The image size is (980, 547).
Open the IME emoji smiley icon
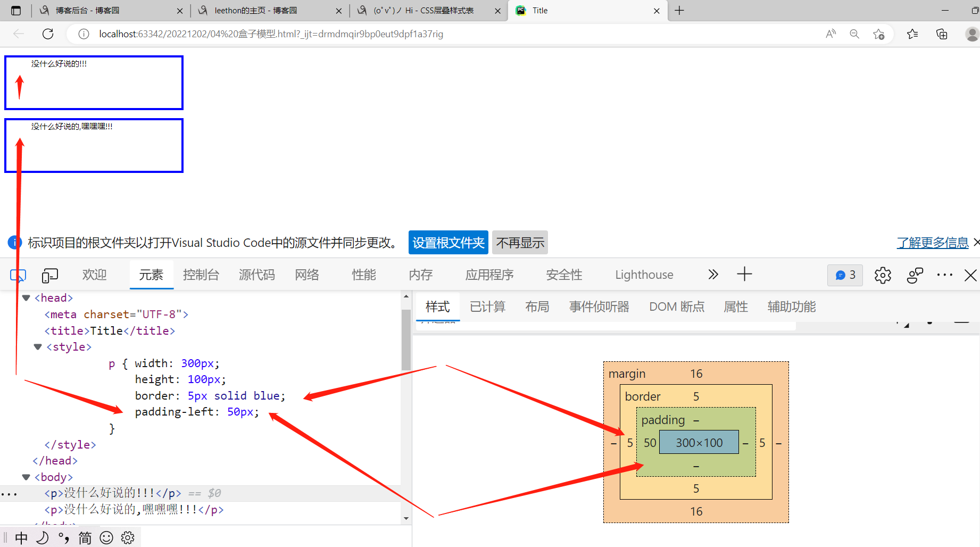pyautogui.click(x=106, y=538)
